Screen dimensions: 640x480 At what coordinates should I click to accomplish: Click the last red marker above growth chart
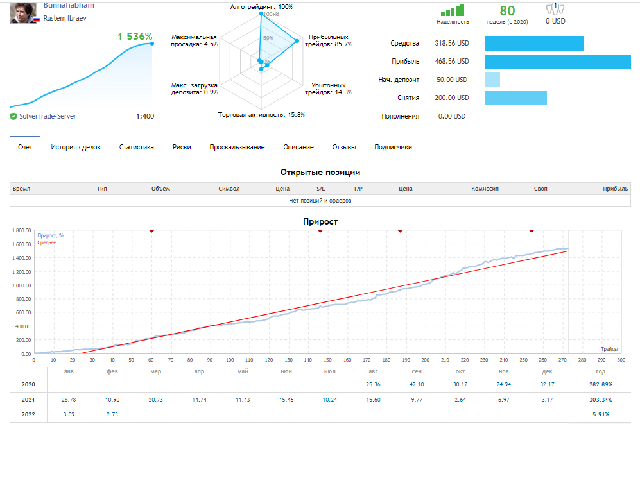point(531,230)
